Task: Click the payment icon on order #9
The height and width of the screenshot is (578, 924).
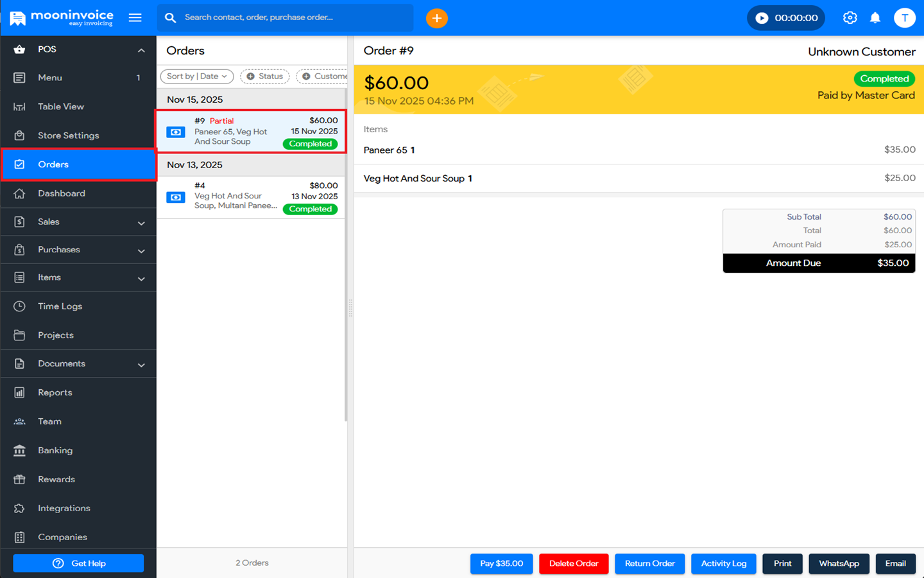Action: click(x=175, y=132)
